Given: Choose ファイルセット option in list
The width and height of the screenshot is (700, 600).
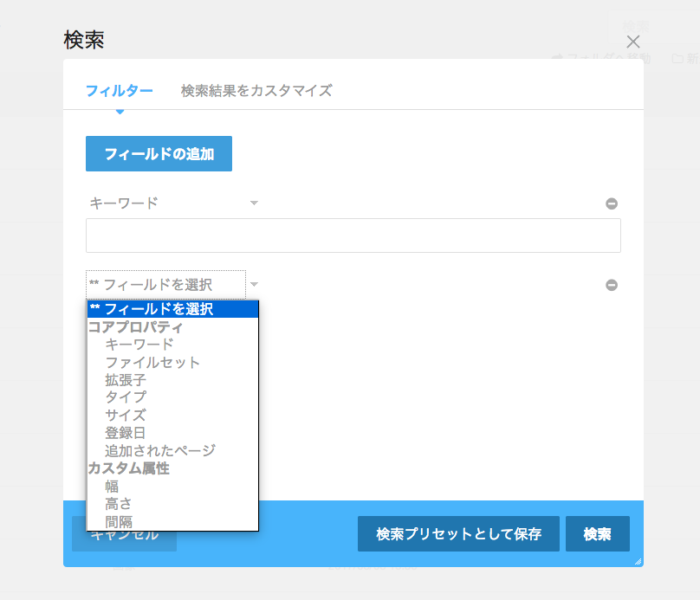Looking at the screenshot, I should tap(152, 362).
